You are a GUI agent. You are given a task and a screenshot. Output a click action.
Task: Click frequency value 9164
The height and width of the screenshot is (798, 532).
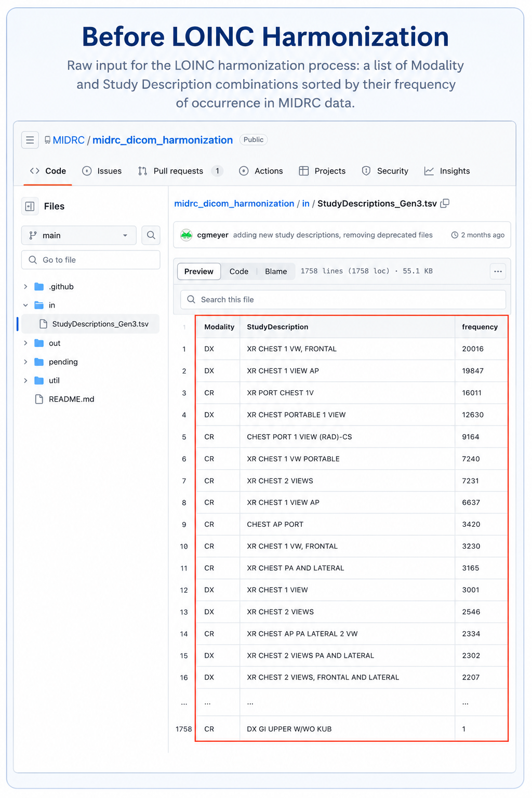471,437
